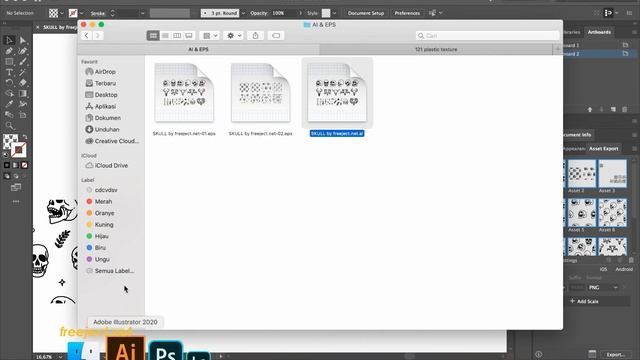
Task: Click the Android preset link
Action: [x=624, y=269]
